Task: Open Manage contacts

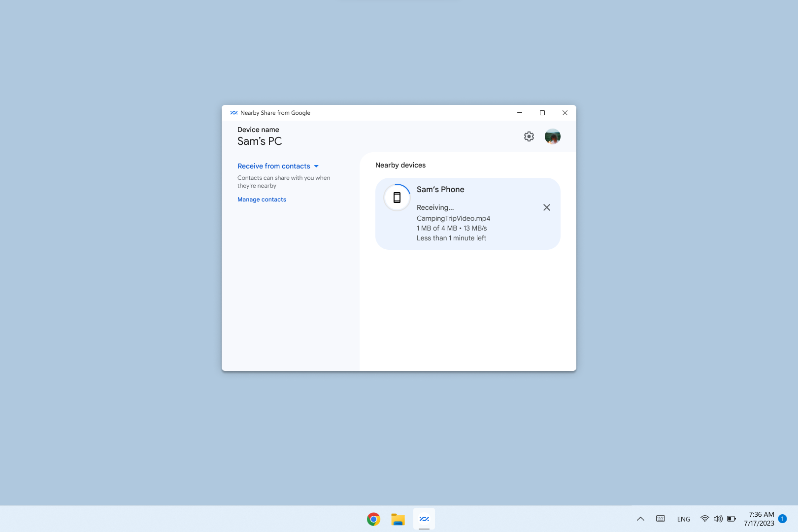Action: (x=262, y=199)
